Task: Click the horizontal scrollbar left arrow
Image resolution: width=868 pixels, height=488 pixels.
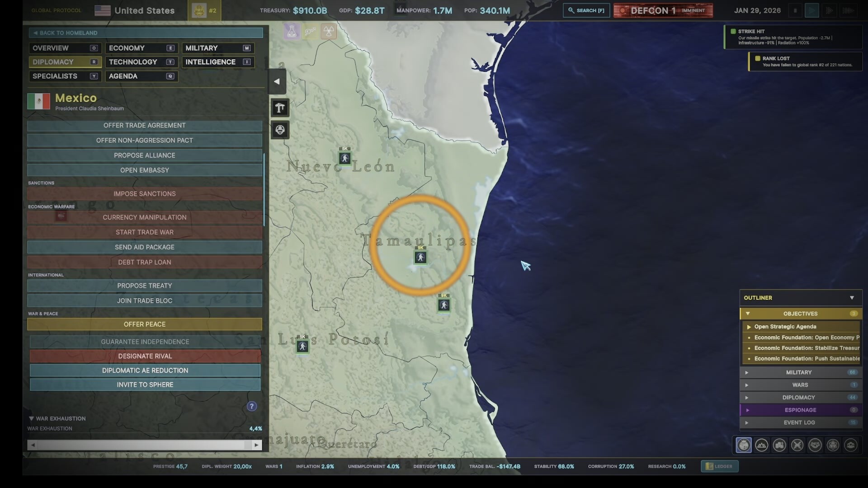Action: pos(33,445)
